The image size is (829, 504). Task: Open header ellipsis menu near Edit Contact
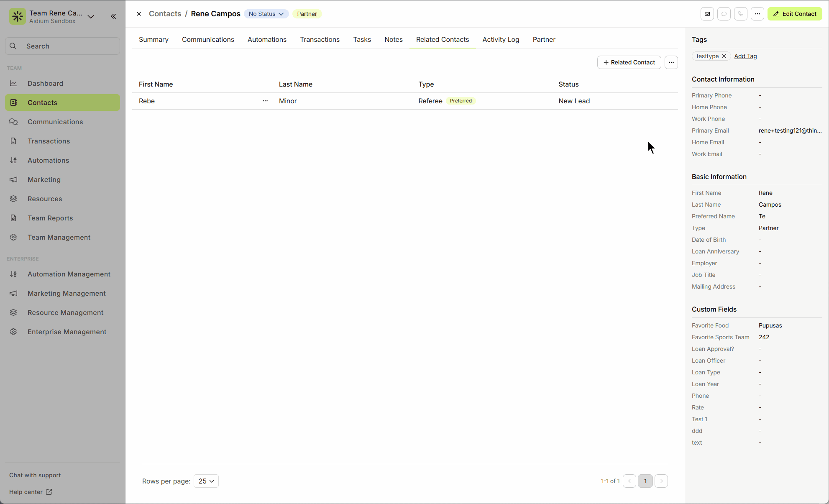coord(757,14)
